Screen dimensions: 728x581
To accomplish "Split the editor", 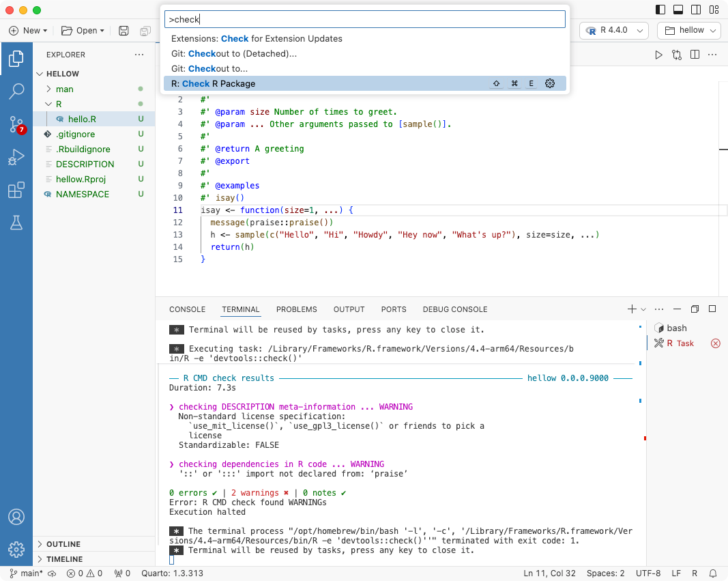I will [x=694, y=54].
